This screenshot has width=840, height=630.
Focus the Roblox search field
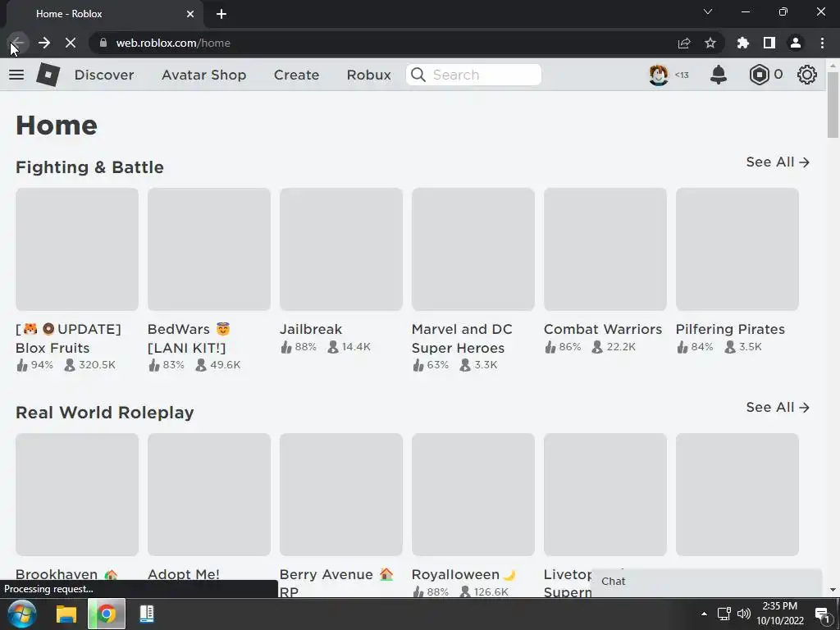pos(473,75)
